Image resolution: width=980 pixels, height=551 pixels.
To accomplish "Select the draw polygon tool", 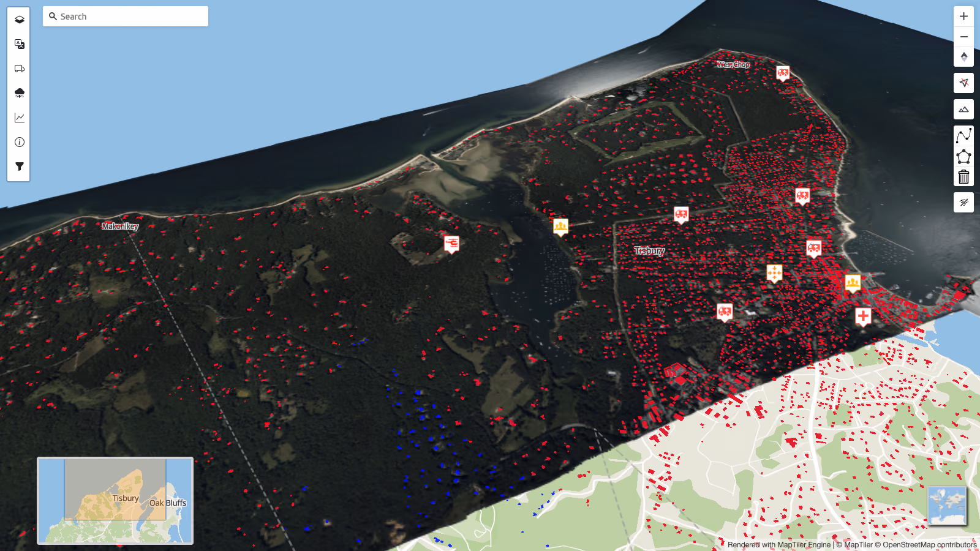I will click(x=964, y=157).
